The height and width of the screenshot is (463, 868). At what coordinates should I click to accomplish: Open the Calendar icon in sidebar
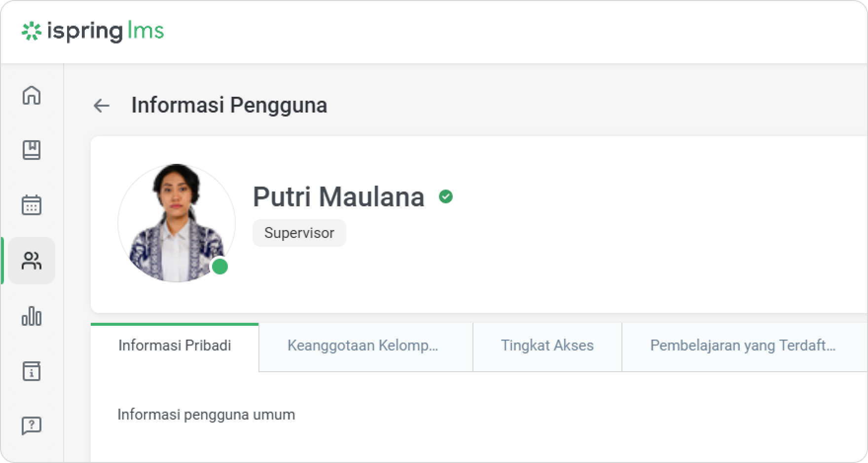pos(32,205)
